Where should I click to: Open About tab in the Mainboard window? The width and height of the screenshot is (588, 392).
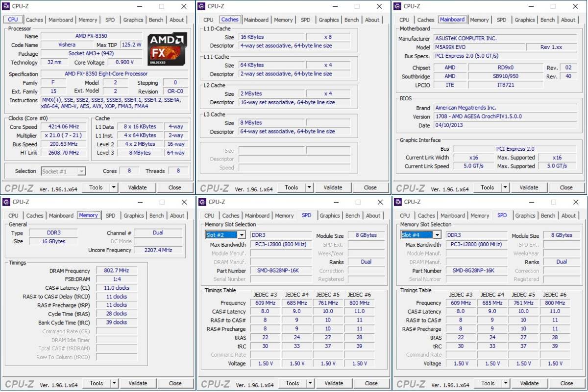point(568,20)
